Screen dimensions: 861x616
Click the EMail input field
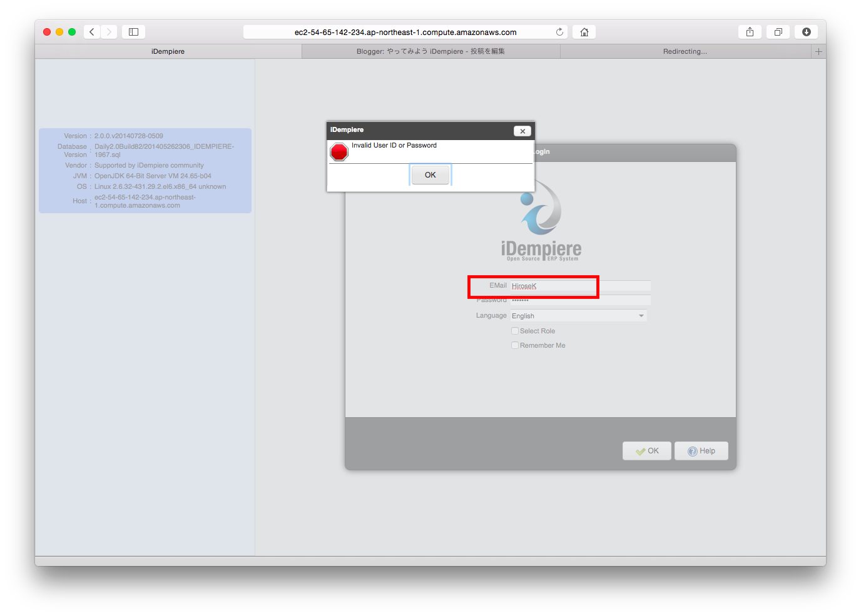(580, 286)
